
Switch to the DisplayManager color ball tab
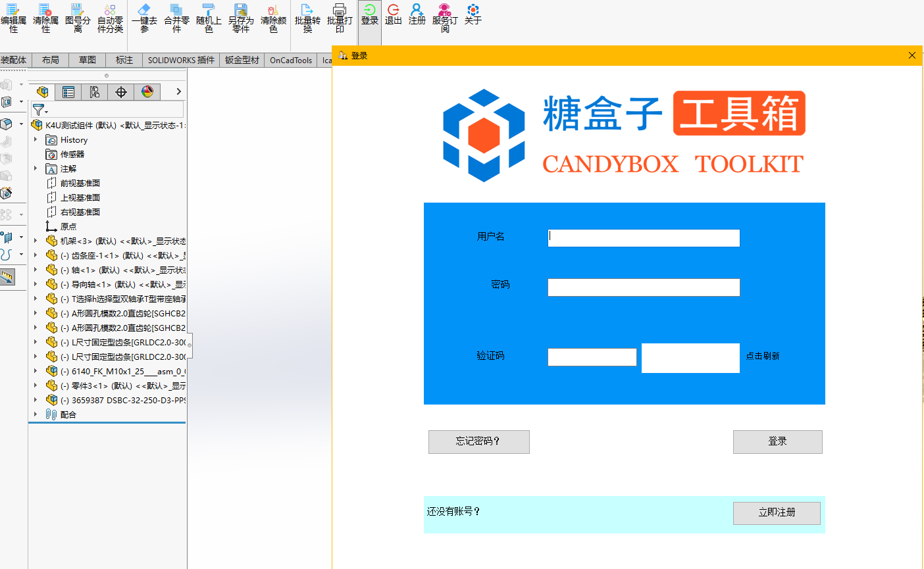147,92
